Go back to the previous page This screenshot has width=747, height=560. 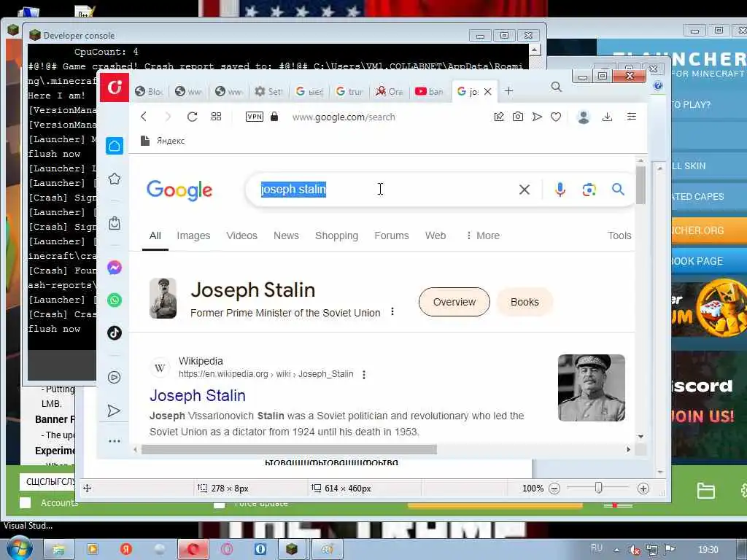tap(144, 117)
